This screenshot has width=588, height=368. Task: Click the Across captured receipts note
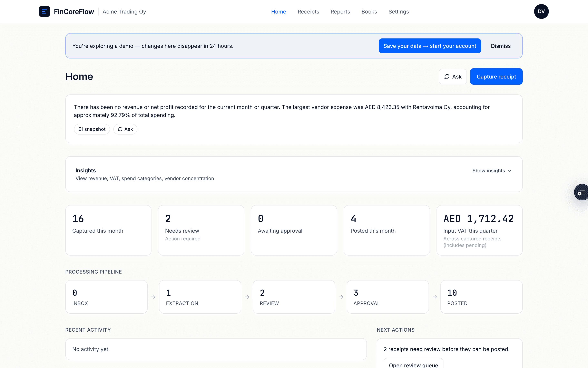point(472,242)
